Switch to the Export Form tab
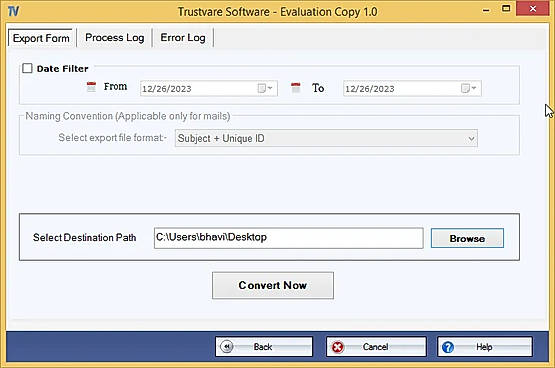The height and width of the screenshot is (368, 555). (x=41, y=38)
